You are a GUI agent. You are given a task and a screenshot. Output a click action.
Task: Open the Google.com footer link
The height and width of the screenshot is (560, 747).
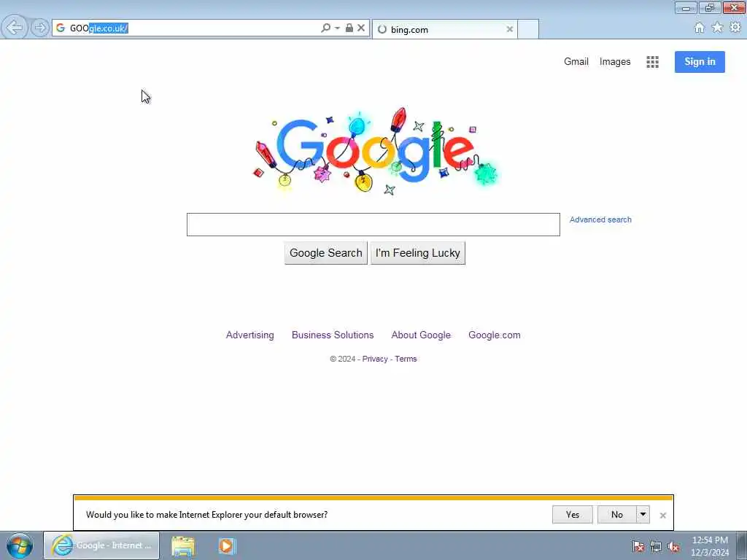pyautogui.click(x=494, y=335)
